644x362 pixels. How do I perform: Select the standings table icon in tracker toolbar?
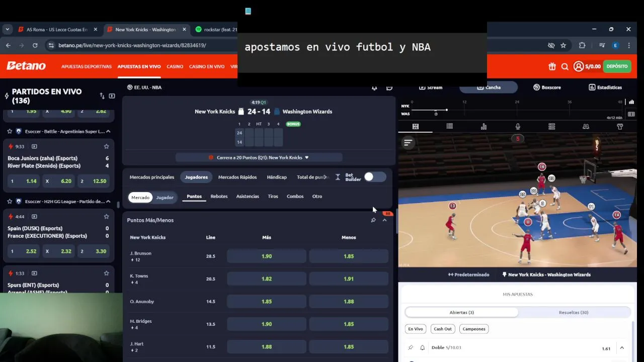551,127
